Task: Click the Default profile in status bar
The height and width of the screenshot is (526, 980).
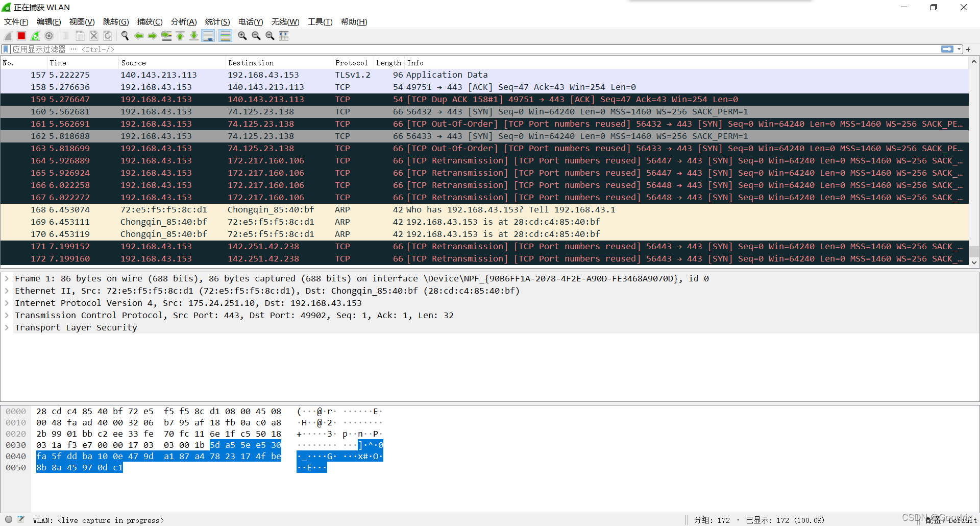Action: coord(951,520)
